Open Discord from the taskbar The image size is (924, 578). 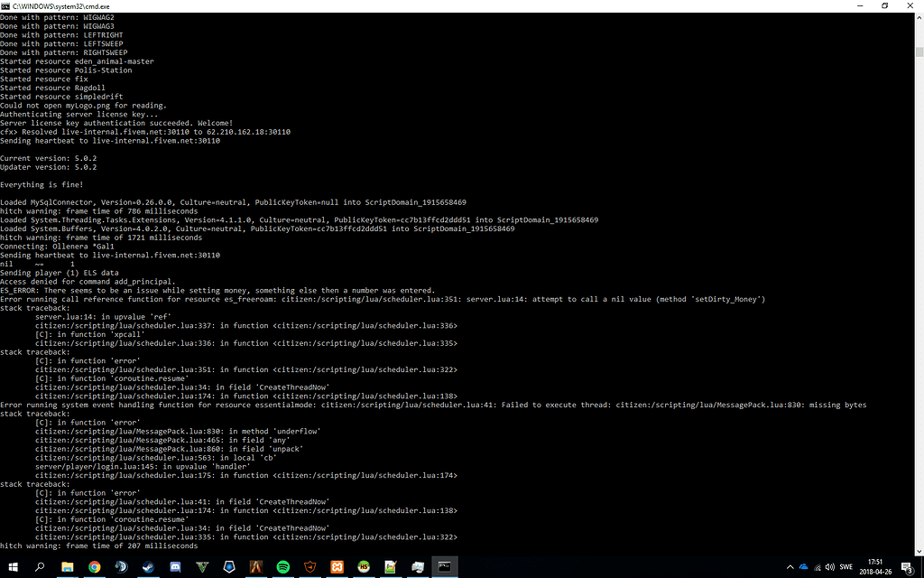pyautogui.click(x=175, y=567)
